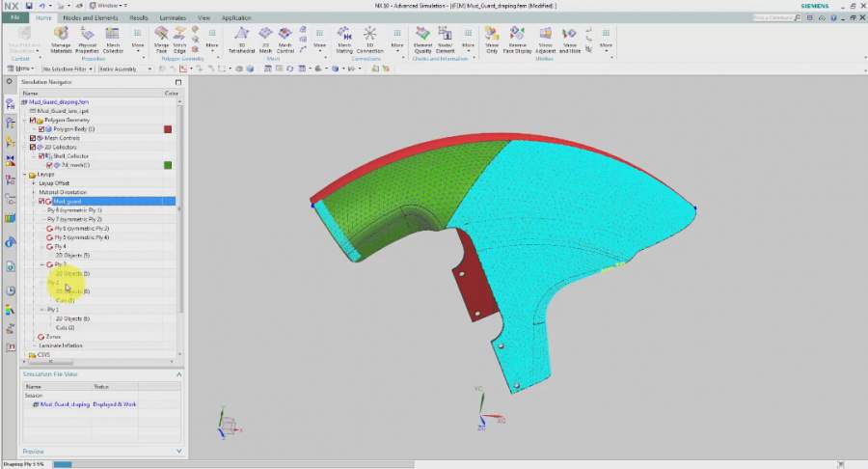
Task: Toggle the Mud_guard layup checkbox
Action: pos(41,201)
